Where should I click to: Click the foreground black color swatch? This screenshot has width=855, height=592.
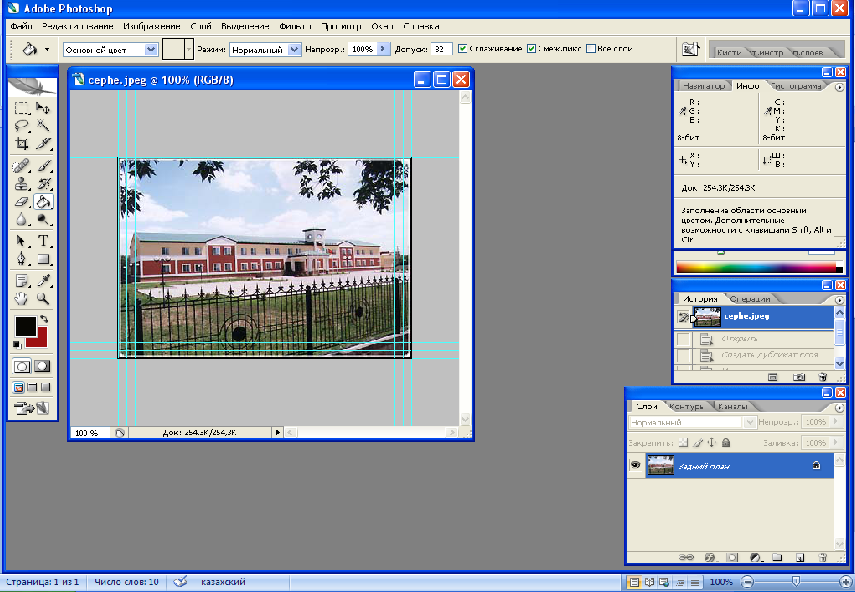[x=25, y=326]
